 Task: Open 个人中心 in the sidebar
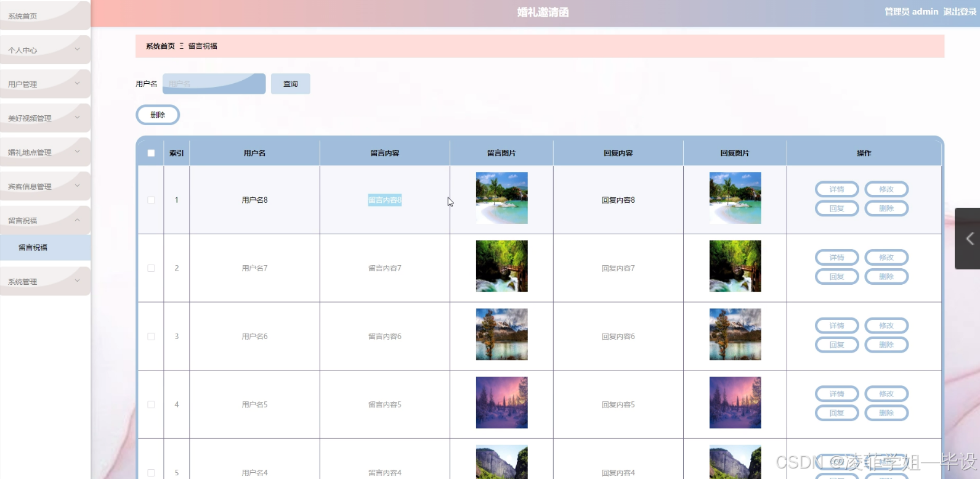tap(45, 50)
